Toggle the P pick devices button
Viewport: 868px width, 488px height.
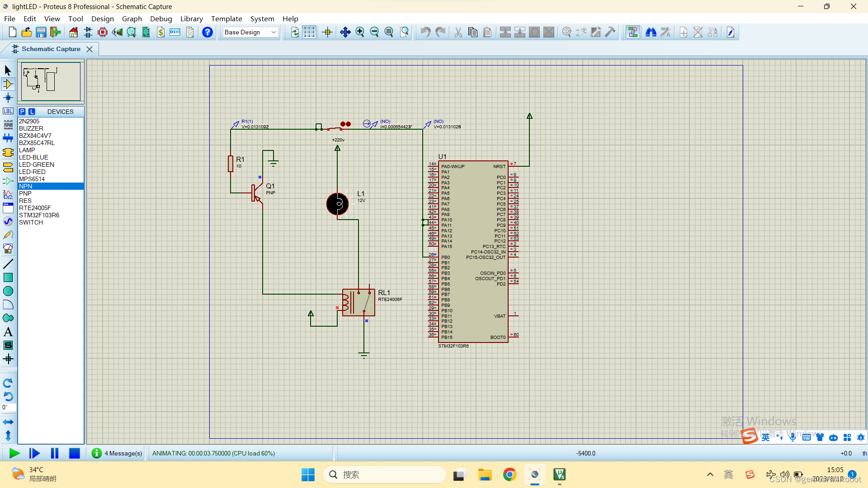click(x=22, y=112)
